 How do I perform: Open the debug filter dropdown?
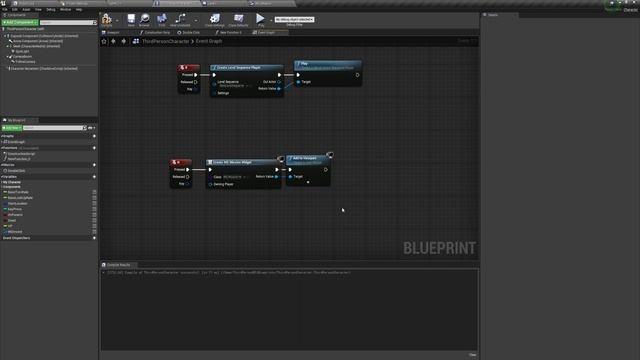pyautogui.click(x=294, y=19)
